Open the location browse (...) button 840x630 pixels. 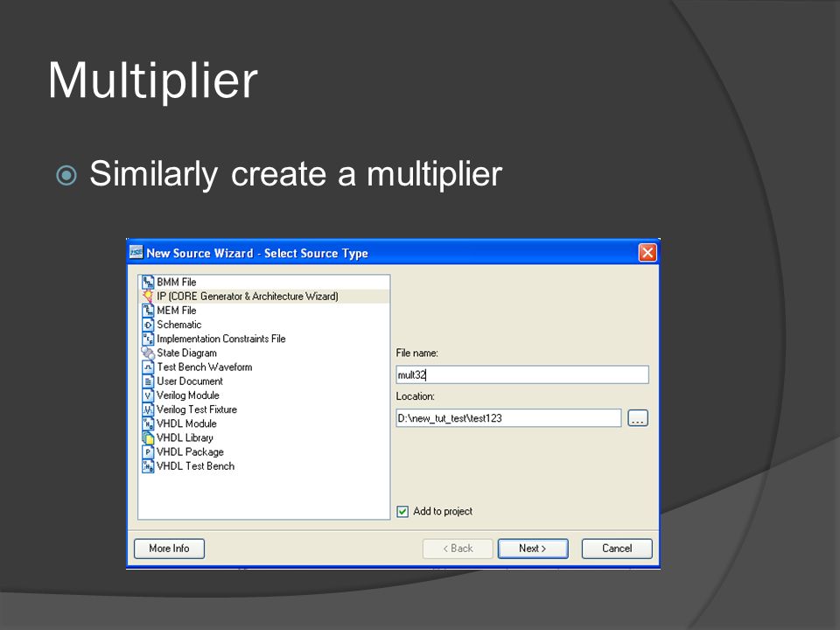[638, 418]
